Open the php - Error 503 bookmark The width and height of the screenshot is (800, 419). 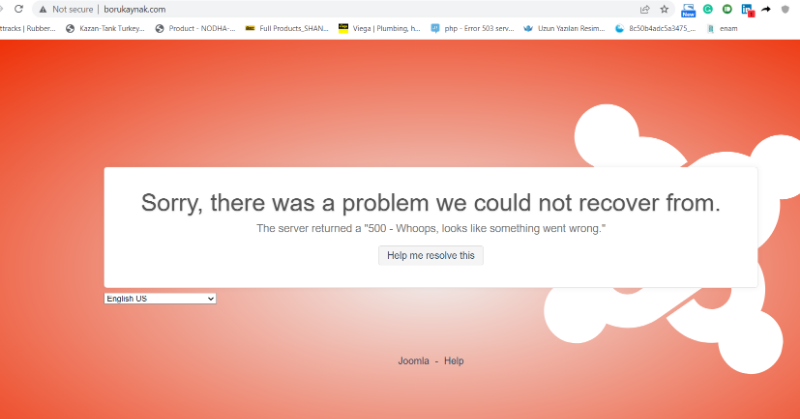point(472,29)
